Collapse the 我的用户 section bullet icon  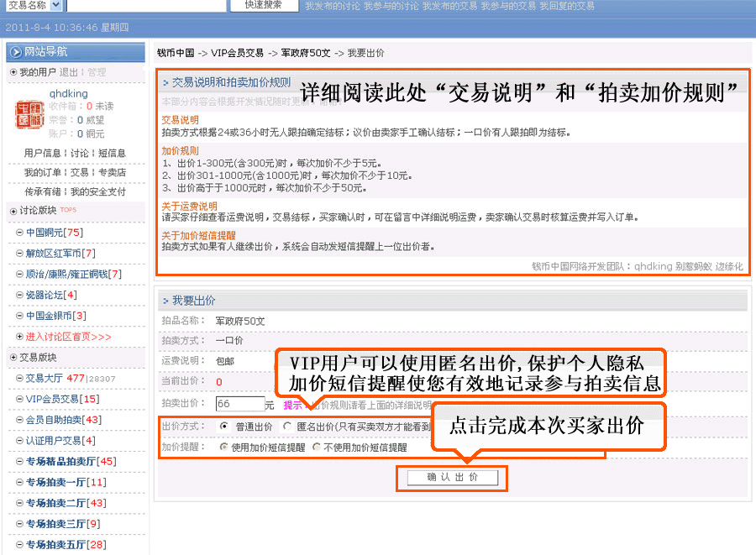[x=13, y=73]
